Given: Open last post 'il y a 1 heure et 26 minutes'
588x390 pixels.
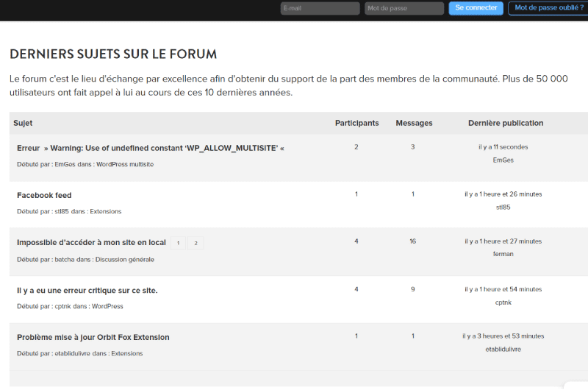Looking at the screenshot, I should [x=503, y=194].
